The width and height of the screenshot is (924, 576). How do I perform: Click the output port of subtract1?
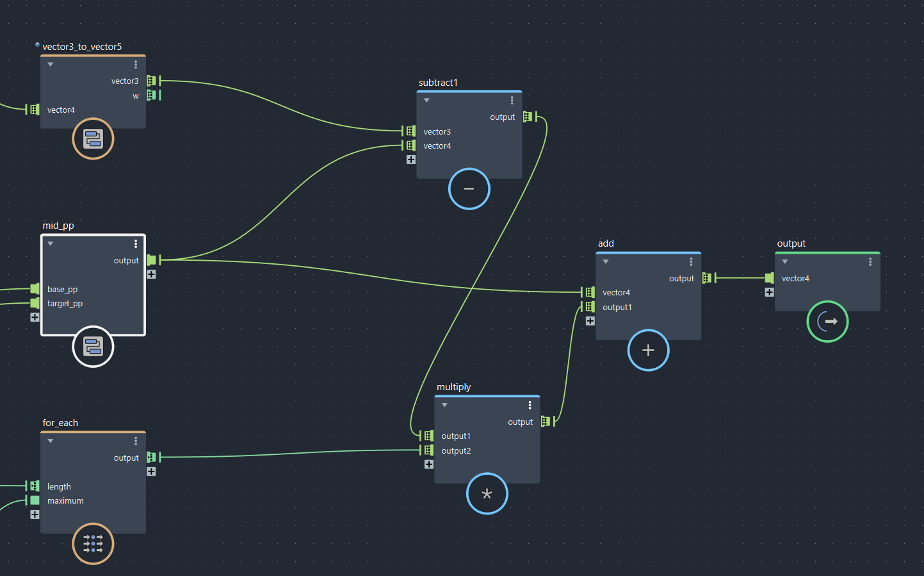coord(528,117)
